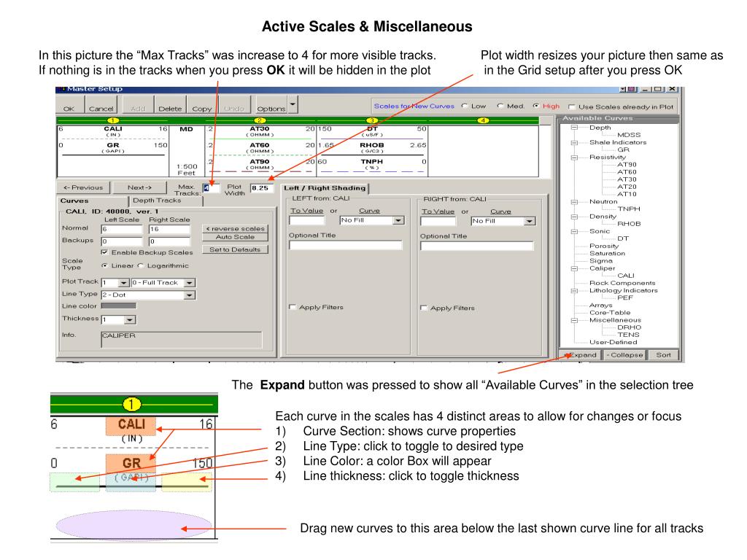
Task: Click the Normal Left Scale field
Action: coord(122,229)
